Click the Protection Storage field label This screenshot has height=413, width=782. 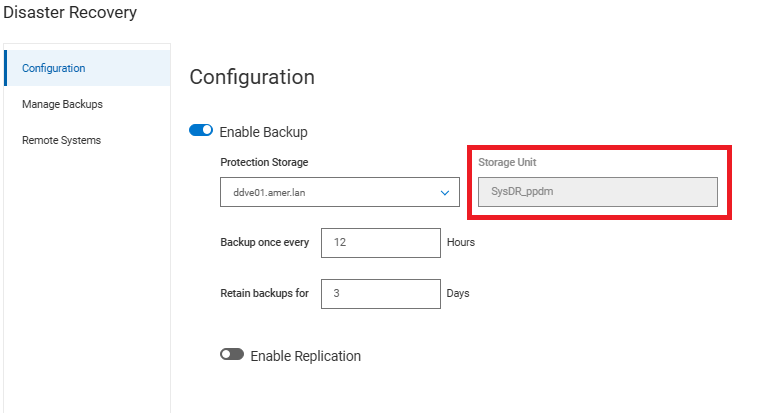coord(264,162)
